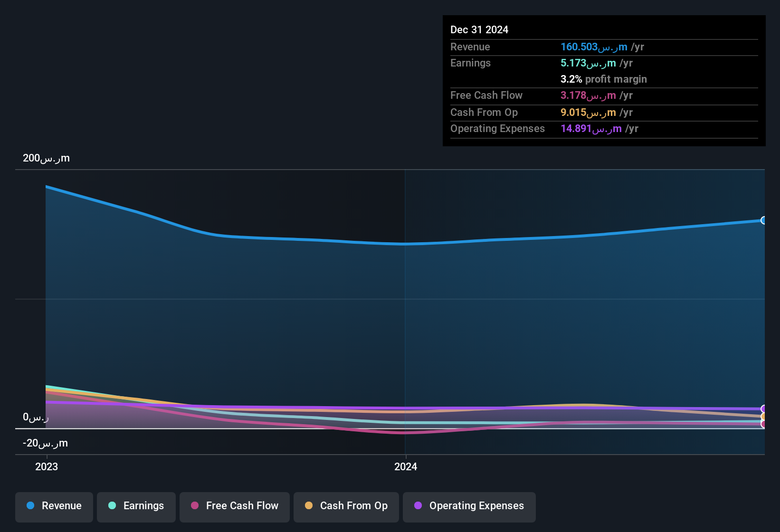
Task: Click the orange Cash From Op legend dot
Action: [x=309, y=505]
